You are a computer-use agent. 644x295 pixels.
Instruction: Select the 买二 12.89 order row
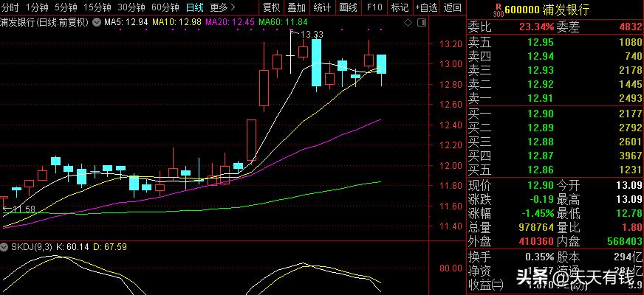(555, 128)
